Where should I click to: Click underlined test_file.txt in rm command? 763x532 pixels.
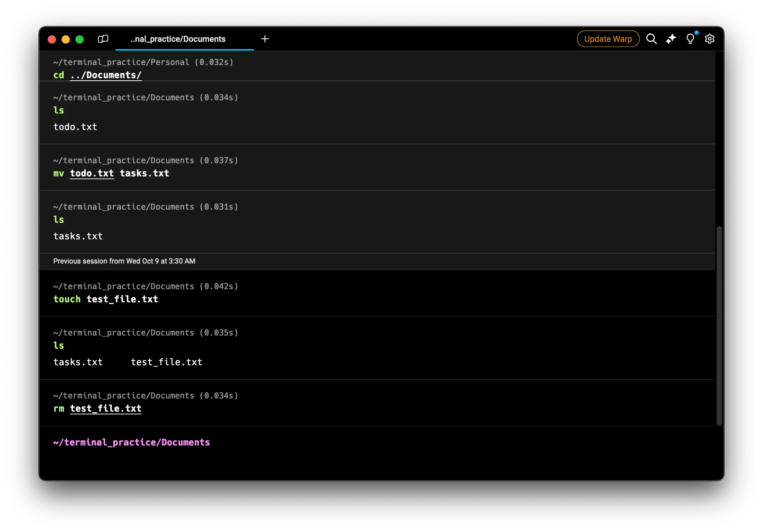click(105, 409)
